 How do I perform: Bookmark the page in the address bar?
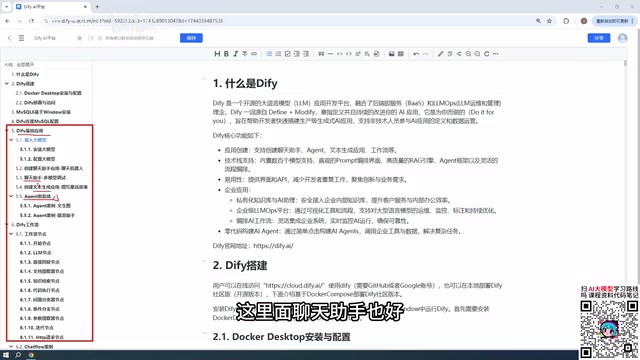pos(549,21)
